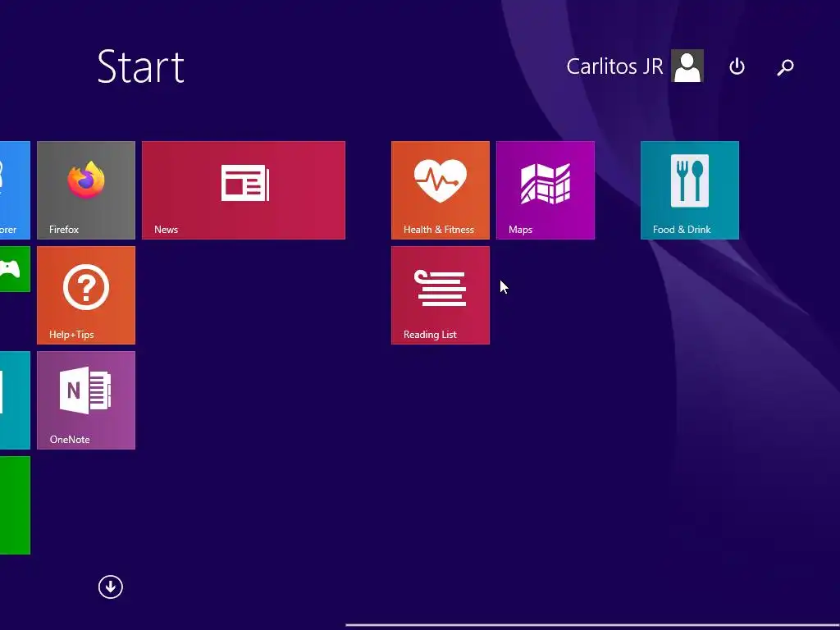This screenshot has width=840, height=630.
Task: Click the horizontal scrollbar at the bottom
Action: pos(592,624)
